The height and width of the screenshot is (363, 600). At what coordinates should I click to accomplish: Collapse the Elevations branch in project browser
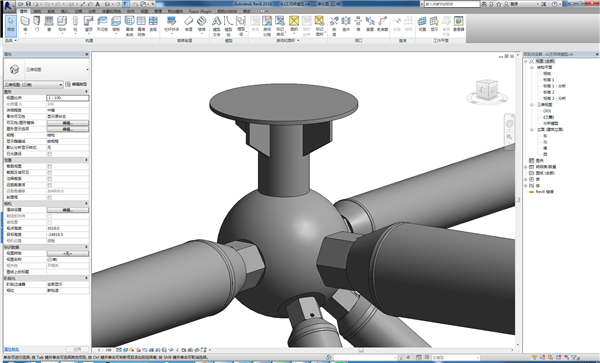click(x=532, y=130)
